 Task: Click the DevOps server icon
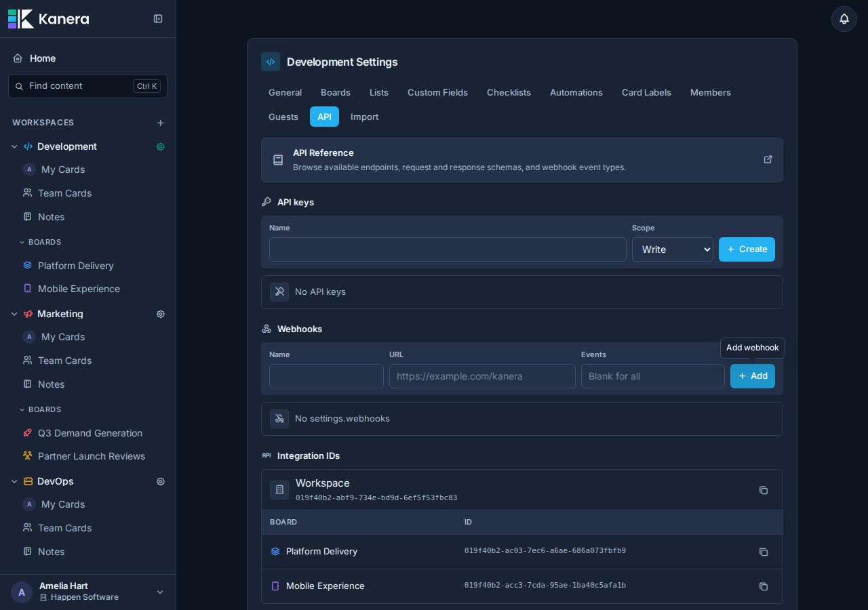[x=28, y=481]
